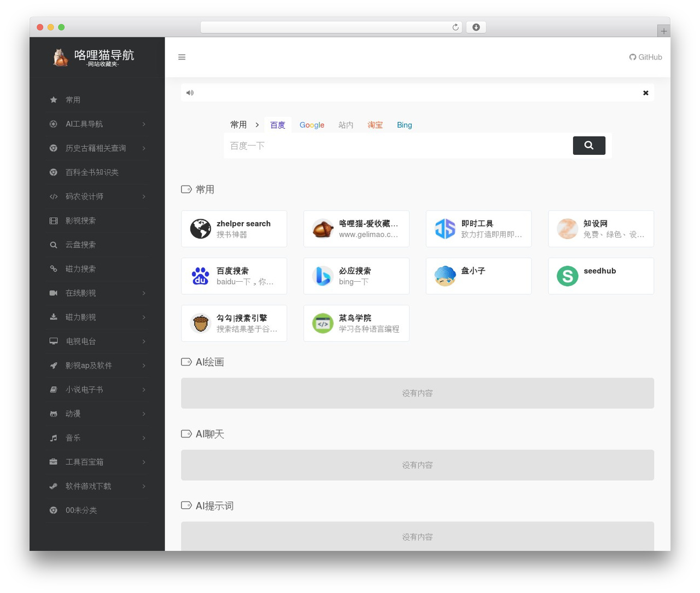Switch to the Bing search tab
The height and width of the screenshot is (593, 700).
405,125
